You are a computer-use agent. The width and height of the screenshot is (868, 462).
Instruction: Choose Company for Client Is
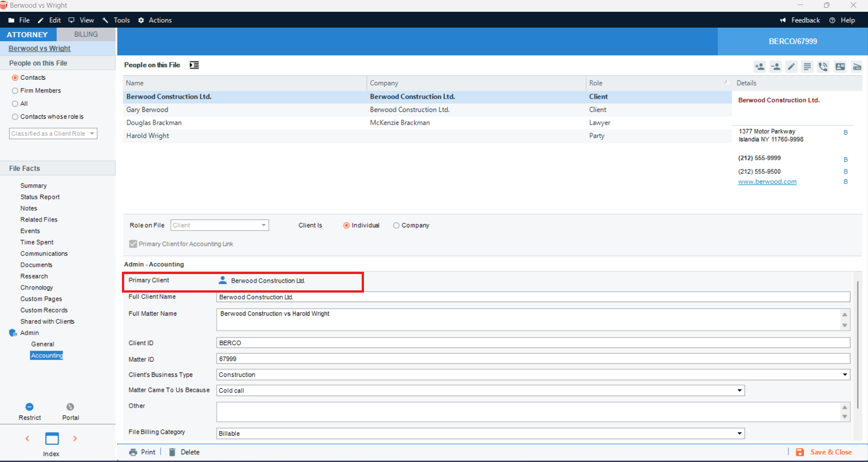click(396, 226)
